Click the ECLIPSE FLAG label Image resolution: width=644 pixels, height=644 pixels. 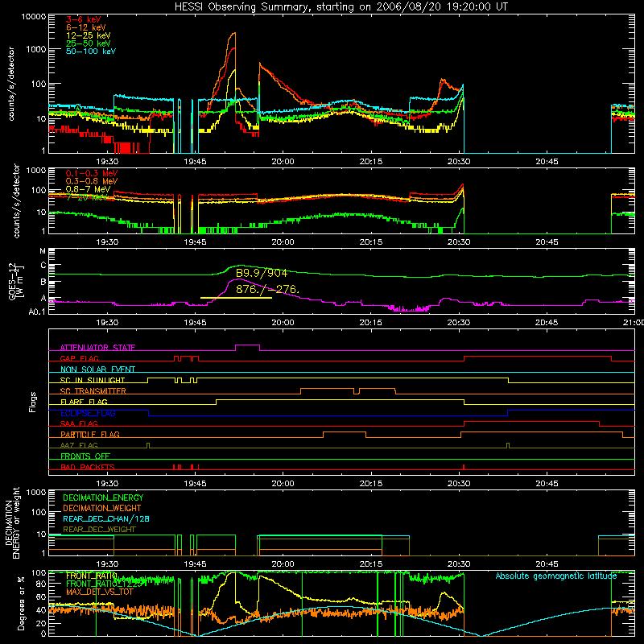tap(88, 413)
